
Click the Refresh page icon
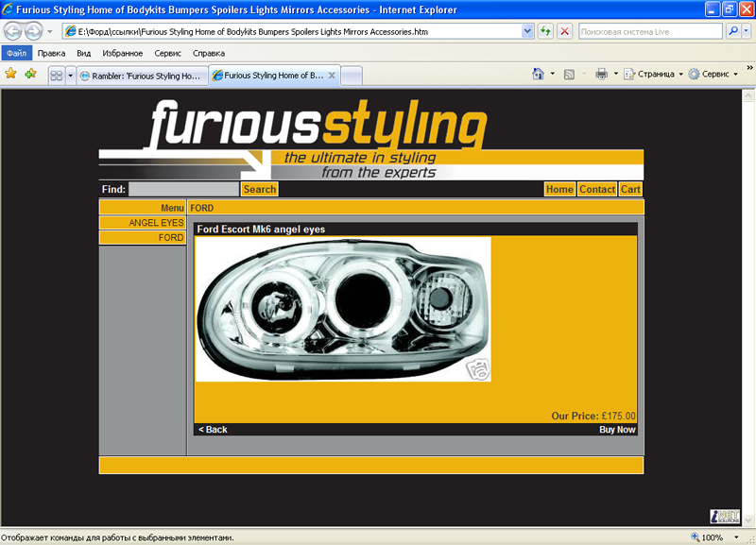pos(545,32)
